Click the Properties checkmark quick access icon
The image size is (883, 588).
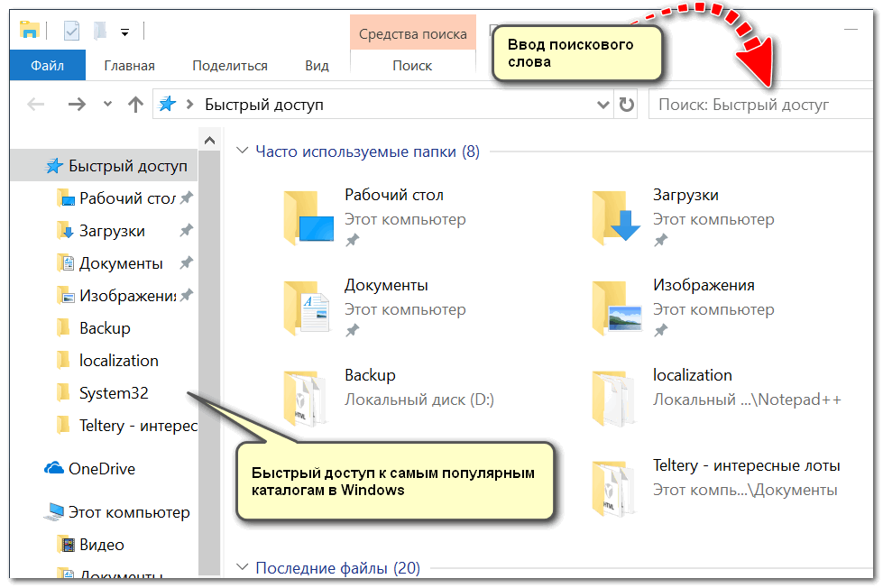(x=71, y=31)
